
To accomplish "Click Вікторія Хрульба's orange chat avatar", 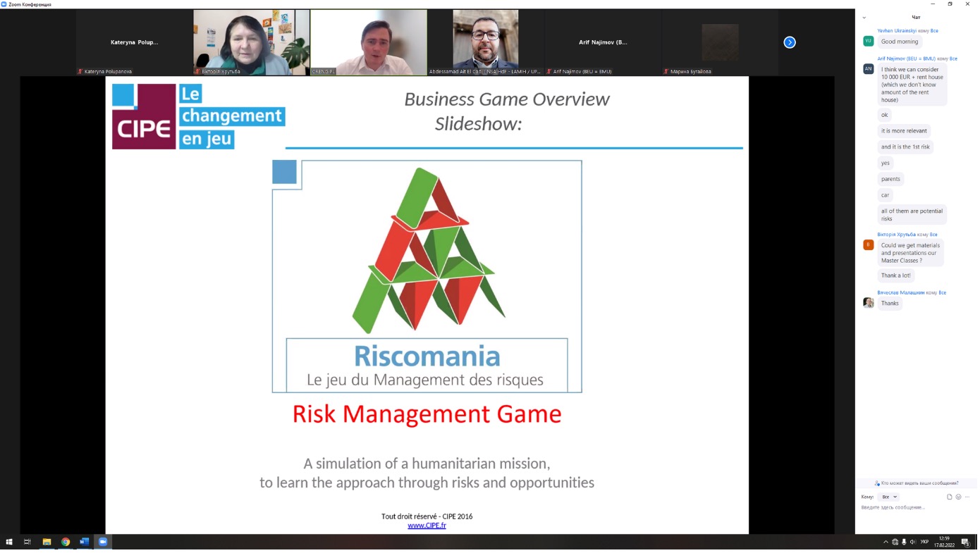I will [x=868, y=244].
